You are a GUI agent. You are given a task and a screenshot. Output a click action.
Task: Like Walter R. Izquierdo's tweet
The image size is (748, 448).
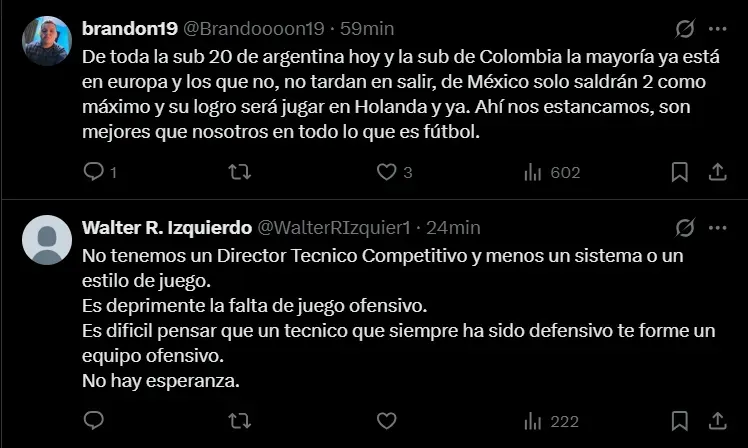tap(387, 421)
